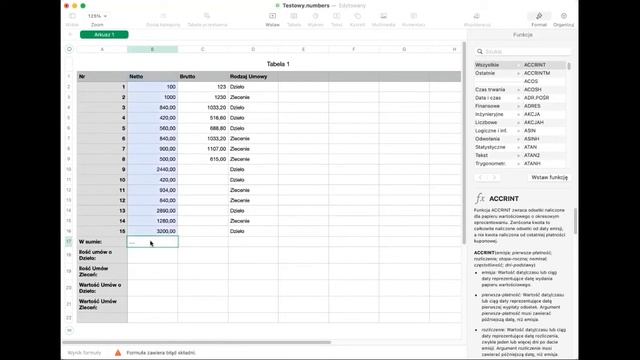The height and width of the screenshot is (360, 640).
Task: Select the Statystyczne category
Action: pos(498,147)
